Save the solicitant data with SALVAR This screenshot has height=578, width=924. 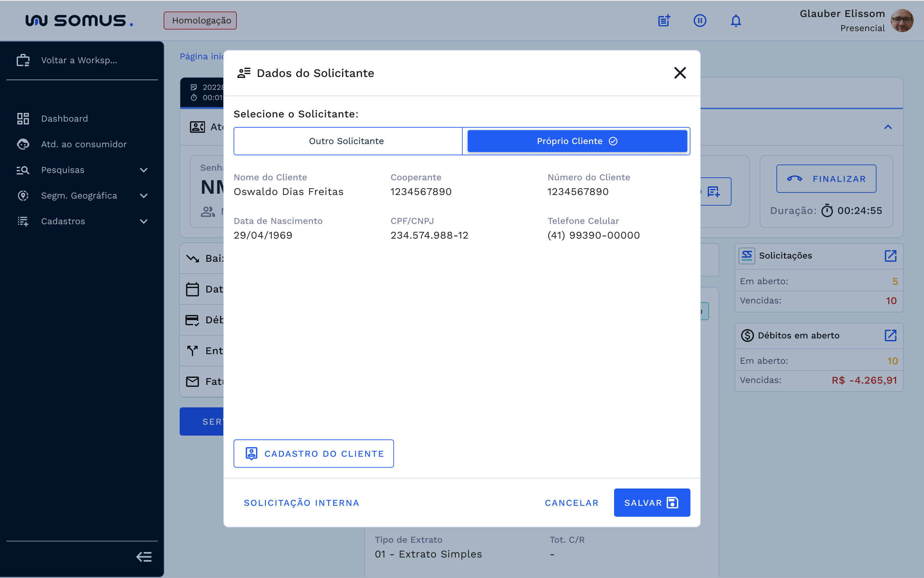(651, 502)
